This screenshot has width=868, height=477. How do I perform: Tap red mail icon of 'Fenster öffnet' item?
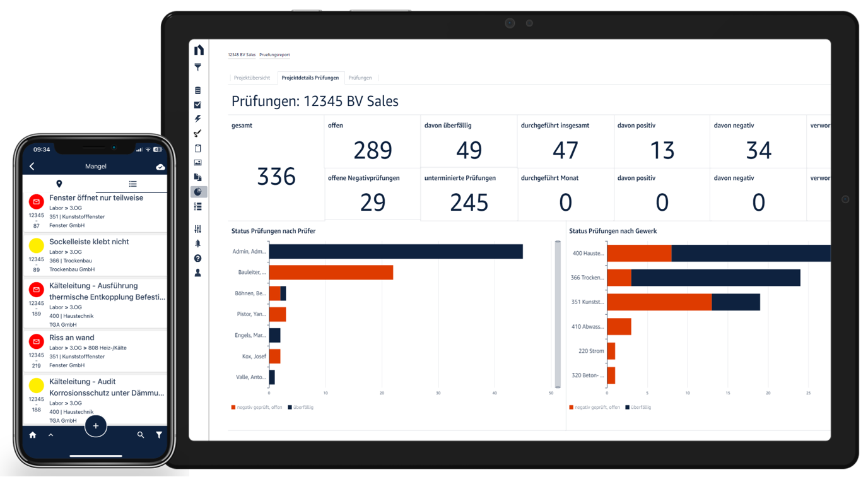[x=36, y=202]
